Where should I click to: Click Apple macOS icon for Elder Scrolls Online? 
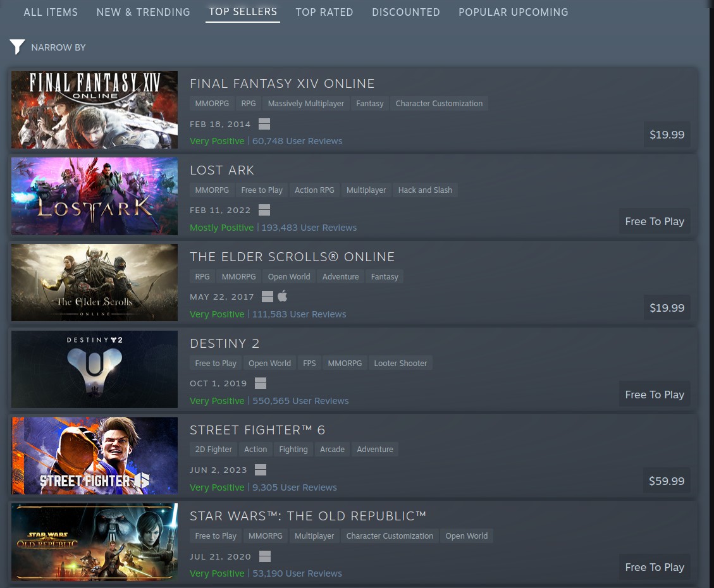[282, 297]
